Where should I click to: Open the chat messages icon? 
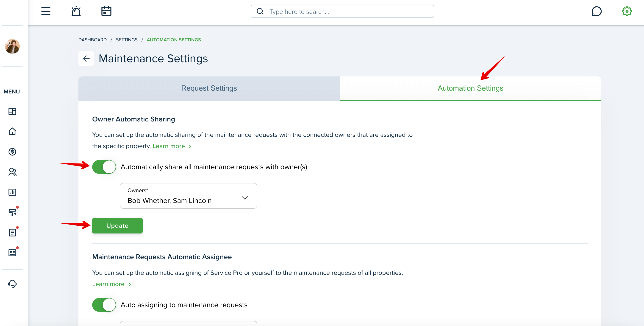click(x=597, y=11)
